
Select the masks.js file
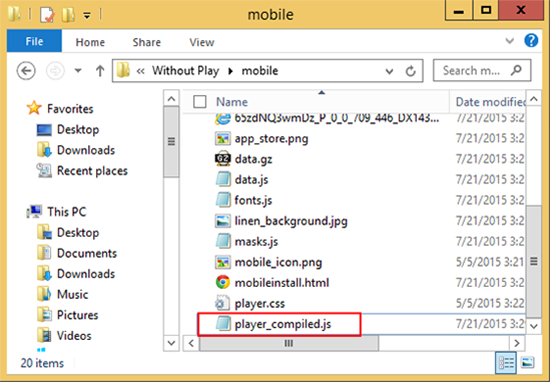[x=256, y=242]
